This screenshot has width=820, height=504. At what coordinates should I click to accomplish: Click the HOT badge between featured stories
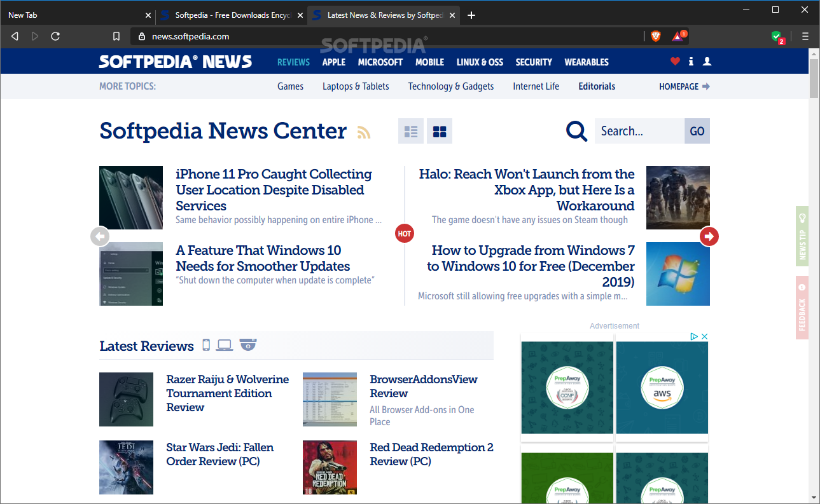point(405,234)
